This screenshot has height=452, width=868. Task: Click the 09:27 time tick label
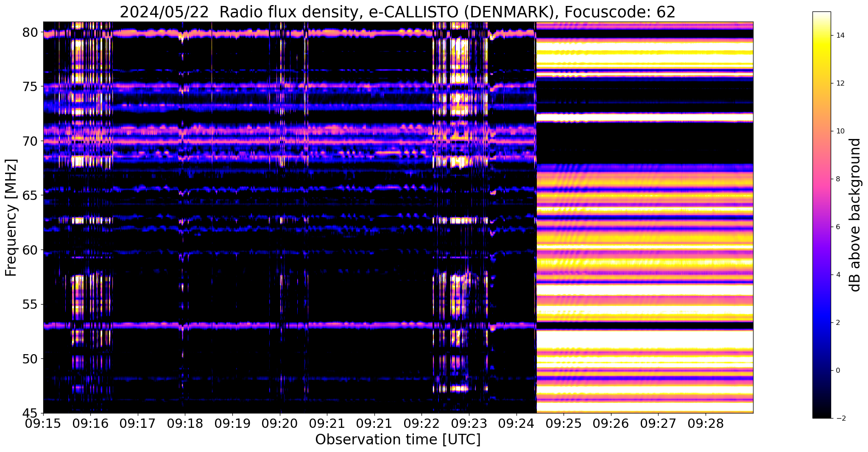658,423
